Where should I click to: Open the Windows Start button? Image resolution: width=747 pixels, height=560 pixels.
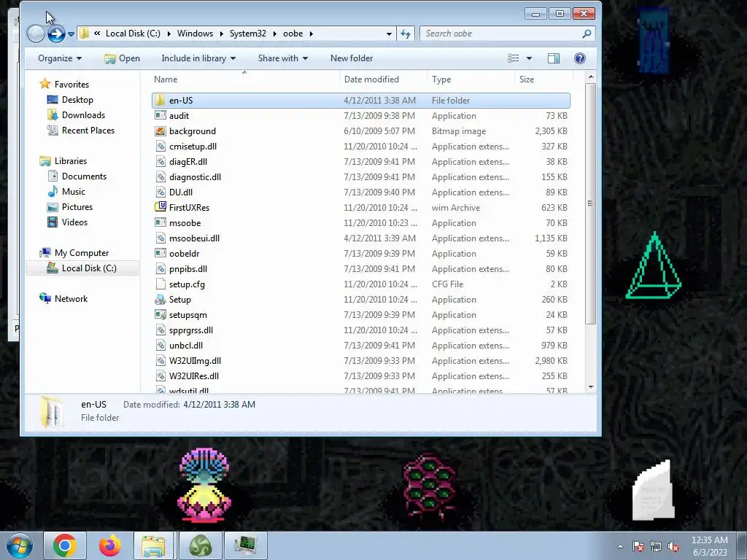click(18, 545)
